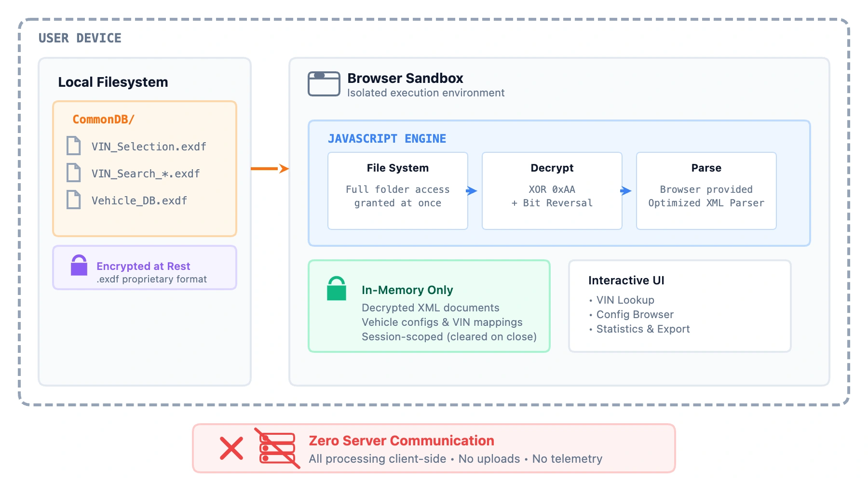
Task: Expand the Decrypt XOR 0xAA box
Action: [x=552, y=190]
